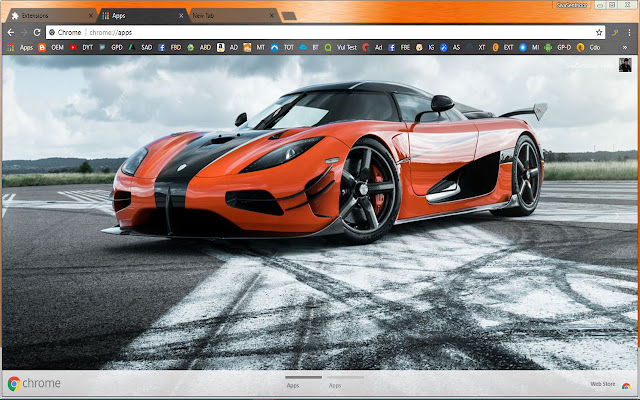The height and width of the screenshot is (400, 640).
Task: Open the Yul Test bookmark
Action: [x=341, y=47]
